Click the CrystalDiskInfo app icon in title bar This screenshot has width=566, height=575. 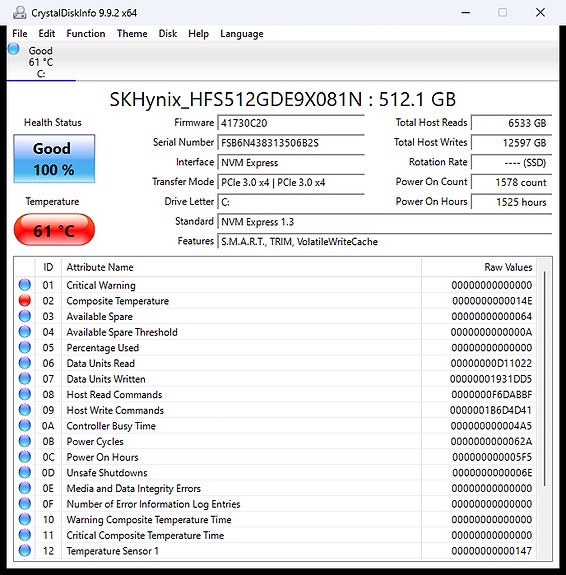pyautogui.click(x=19, y=13)
